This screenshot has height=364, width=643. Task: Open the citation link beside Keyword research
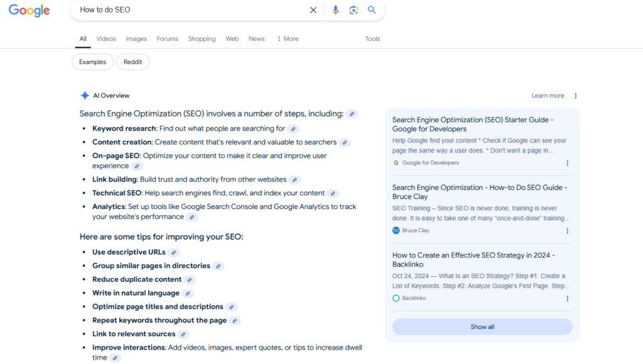(x=293, y=127)
